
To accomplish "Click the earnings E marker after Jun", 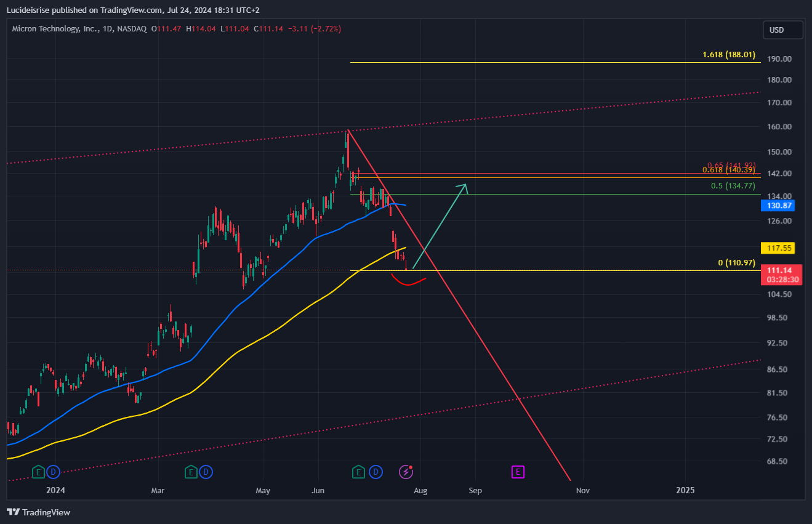I will tap(359, 472).
